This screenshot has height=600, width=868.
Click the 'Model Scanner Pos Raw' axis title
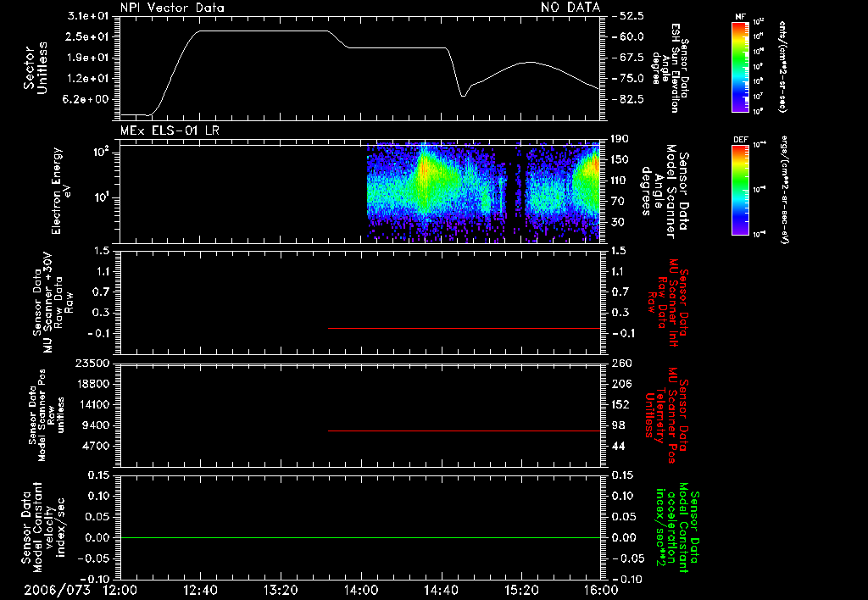click(x=47, y=415)
